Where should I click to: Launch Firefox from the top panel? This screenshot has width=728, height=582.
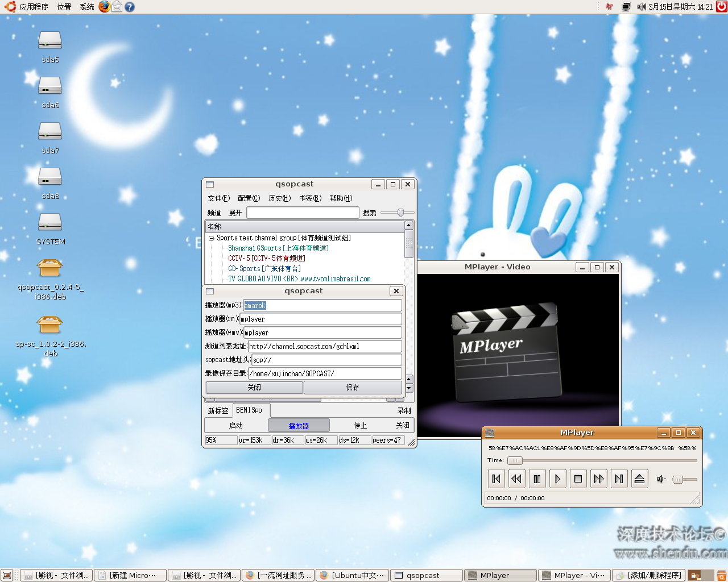point(104,6)
